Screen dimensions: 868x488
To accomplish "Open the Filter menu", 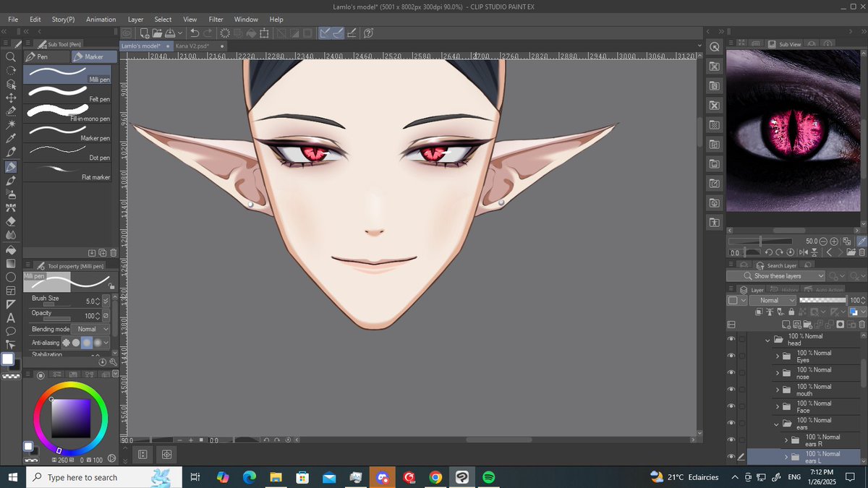I will 216,19.
